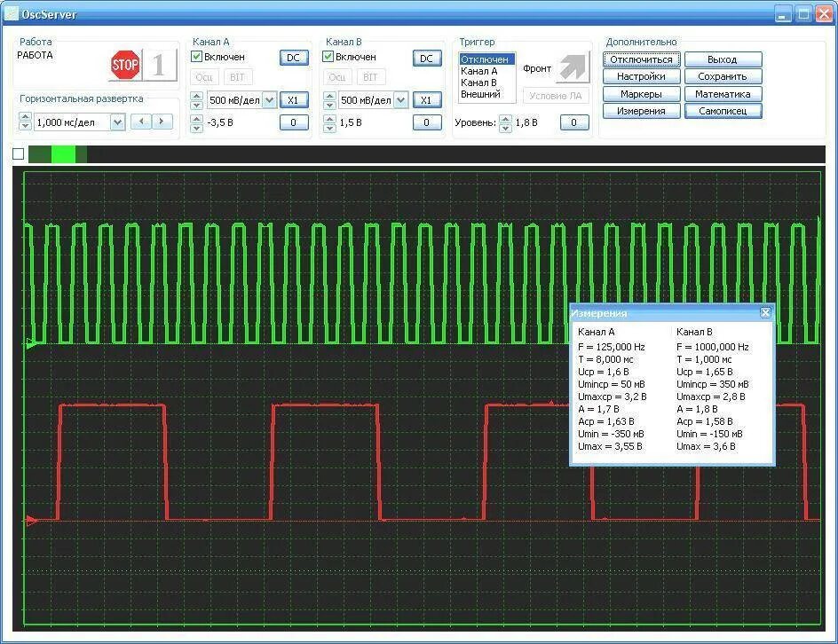This screenshot has width=838, height=644.
Task: Click the single-shot '1' button
Action: [x=159, y=65]
